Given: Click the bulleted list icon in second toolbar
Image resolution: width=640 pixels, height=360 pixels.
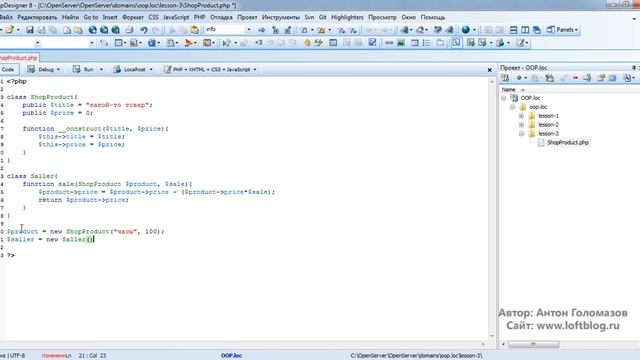Looking at the screenshot, I should pos(426,43).
